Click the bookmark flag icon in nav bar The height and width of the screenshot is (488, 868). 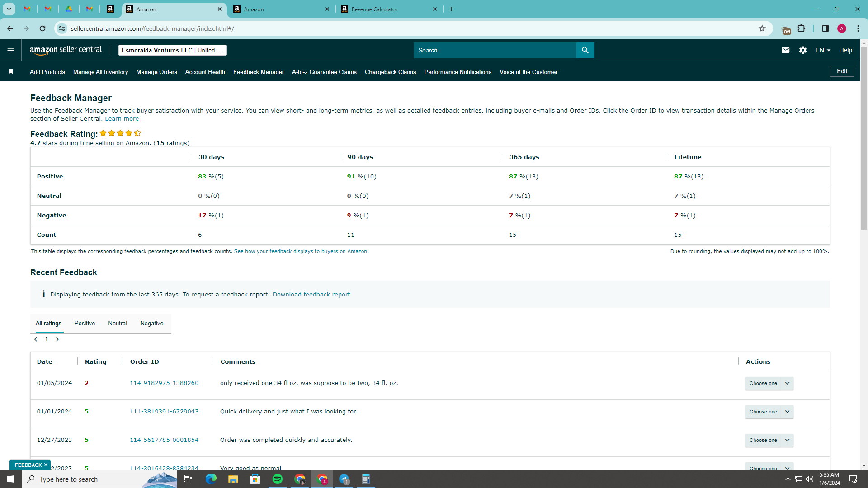tap(11, 71)
